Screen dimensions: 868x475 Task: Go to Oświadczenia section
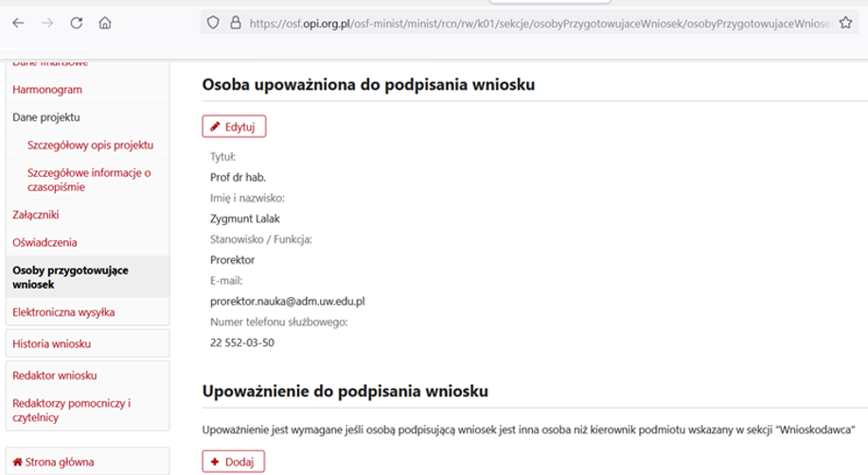44,243
